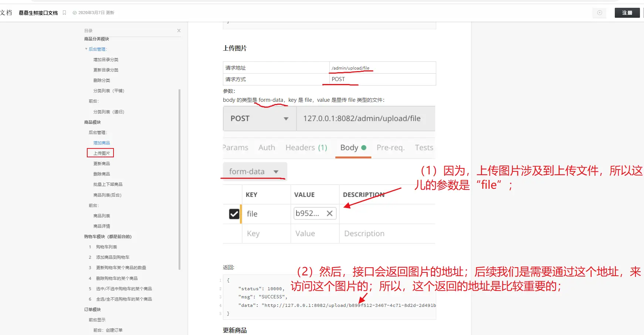The height and width of the screenshot is (335, 644).
Task: Click the 注册 register button
Action: 627,13
